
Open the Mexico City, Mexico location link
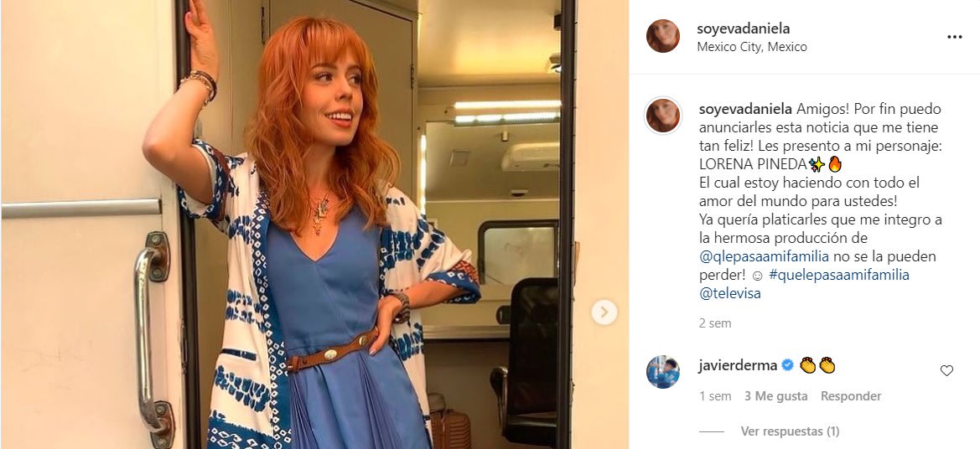pyautogui.click(x=752, y=47)
